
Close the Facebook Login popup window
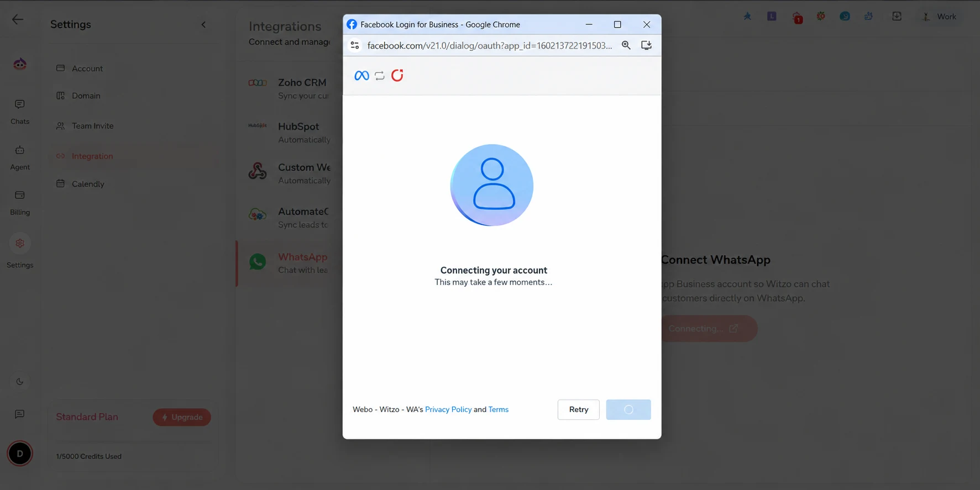647,24
